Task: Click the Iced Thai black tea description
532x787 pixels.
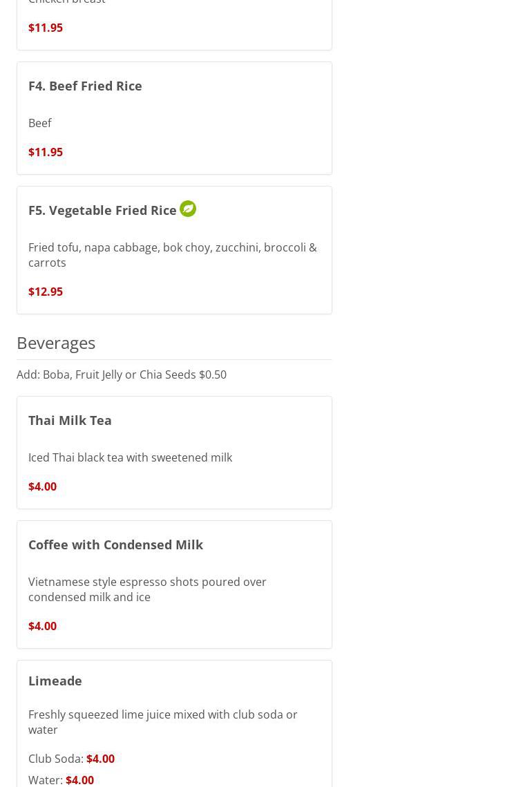Action: tap(130, 457)
